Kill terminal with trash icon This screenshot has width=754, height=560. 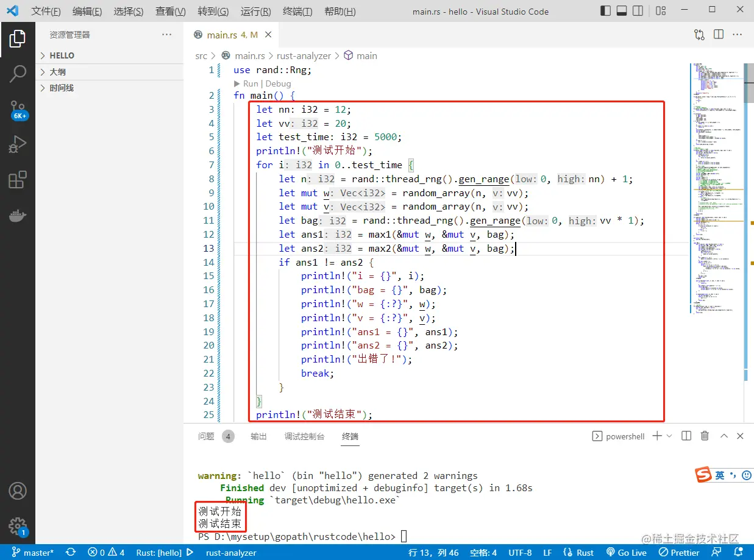point(705,436)
